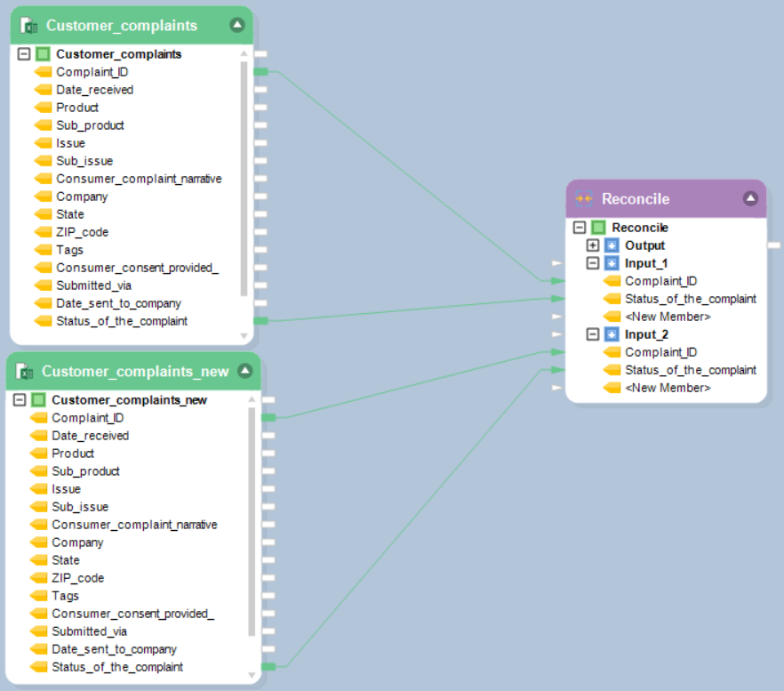784x691 pixels.
Task: Click the blue Output node icon
Action: coord(612,245)
